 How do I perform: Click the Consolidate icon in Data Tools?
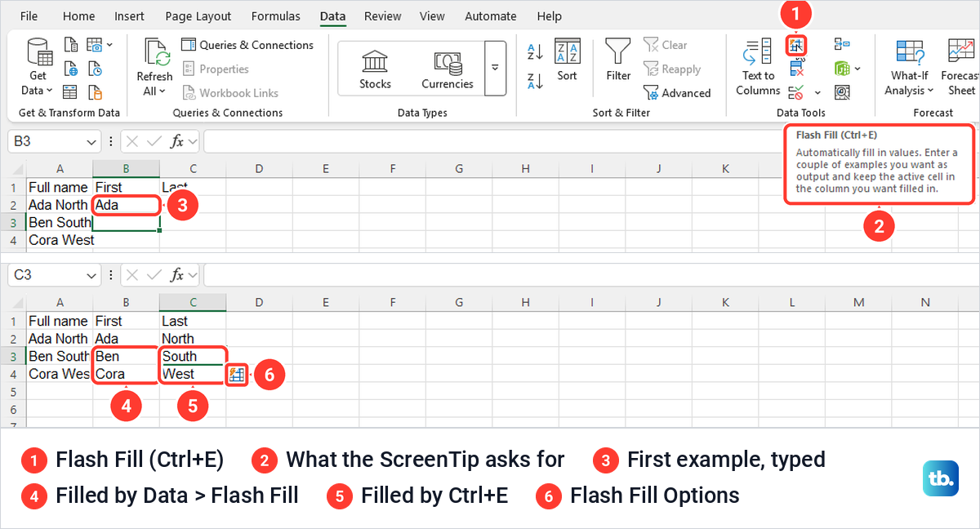coord(842,45)
